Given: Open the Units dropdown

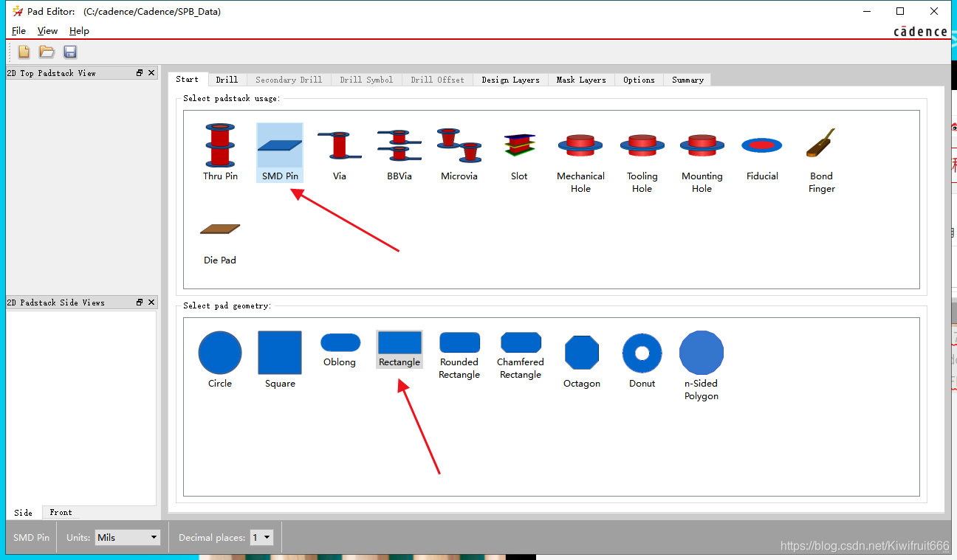Looking at the screenshot, I should (x=128, y=537).
